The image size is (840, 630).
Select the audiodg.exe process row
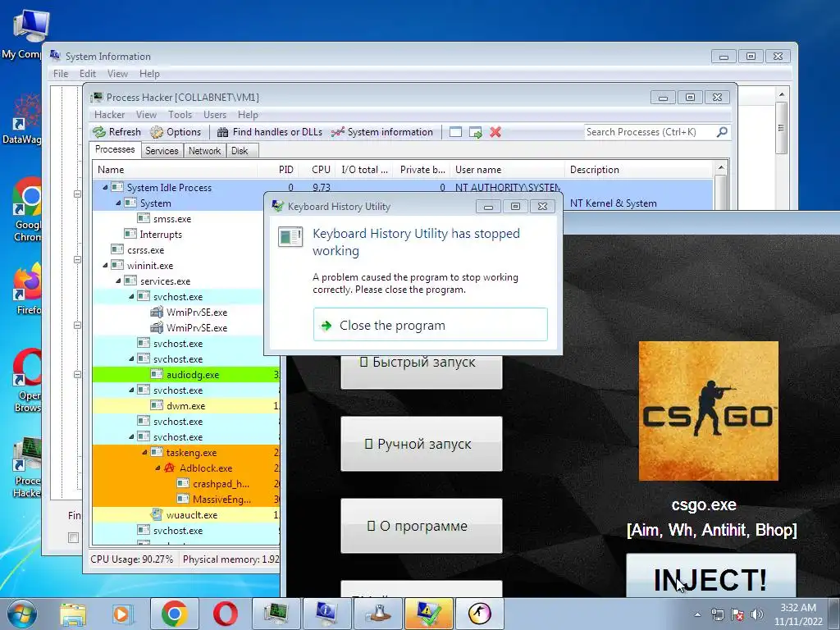186,374
